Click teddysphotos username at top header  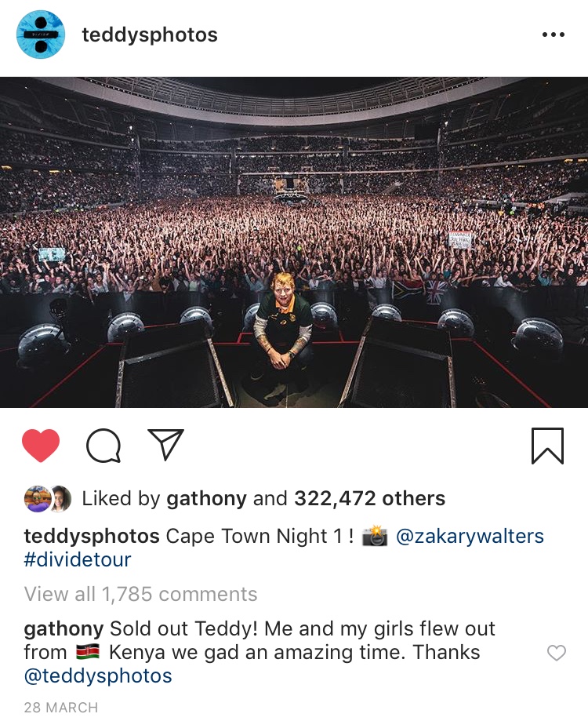(x=150, y=35)
